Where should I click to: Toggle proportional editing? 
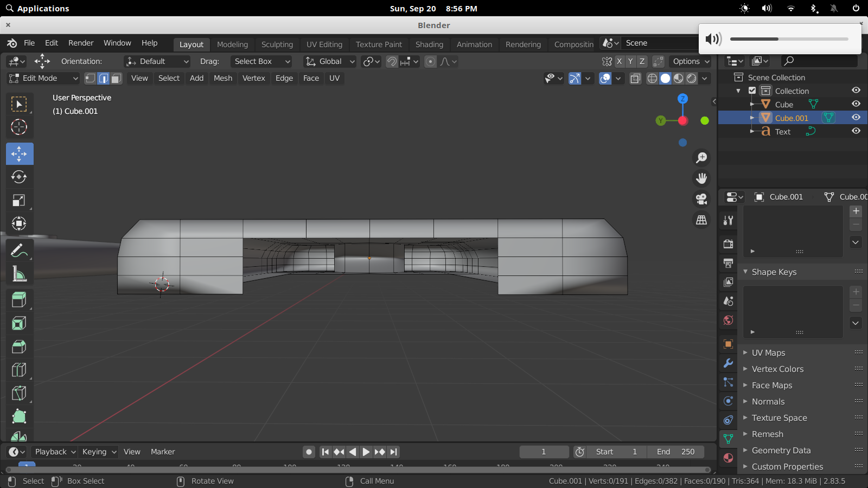(x=430, y=61)
